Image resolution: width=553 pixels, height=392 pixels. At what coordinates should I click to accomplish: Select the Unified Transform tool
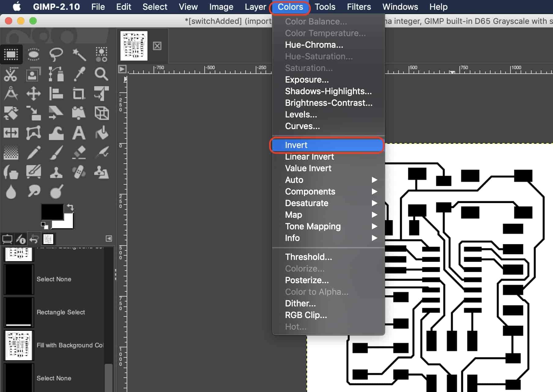pyautogui.click(x=102, y=94)
